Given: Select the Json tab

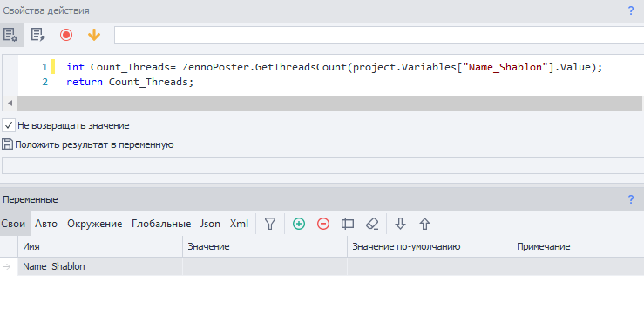Looking at the screenshot, I should pos(210,224).
